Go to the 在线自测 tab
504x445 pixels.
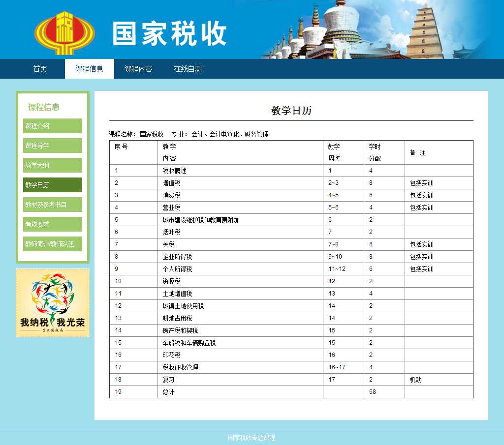188,69
